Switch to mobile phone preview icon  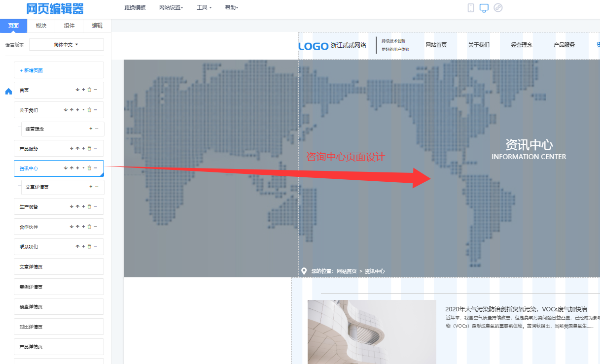[470, 7]
